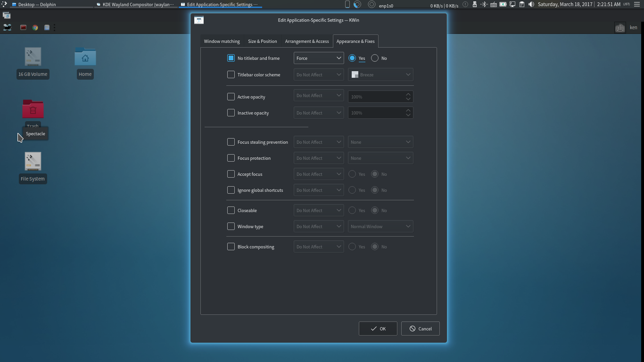Open Titlebar color scheme rule dropdown
The width and height of the screenshot is (644, 362).
click(x=319, y=74)
